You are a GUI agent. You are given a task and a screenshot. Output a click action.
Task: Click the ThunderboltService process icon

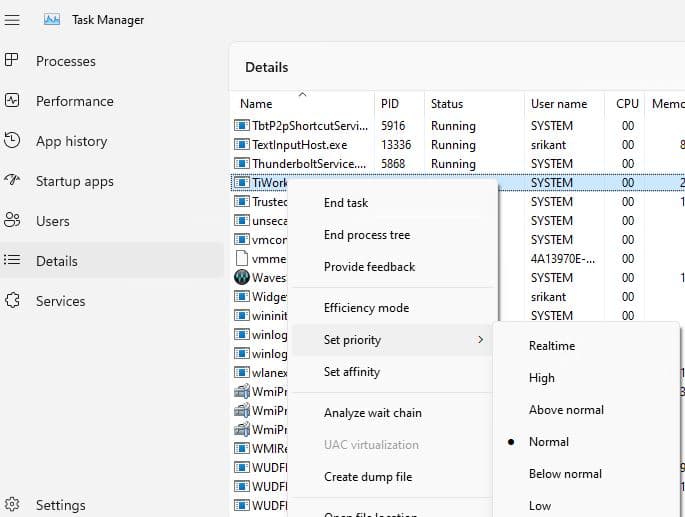(x=242, y=163)
